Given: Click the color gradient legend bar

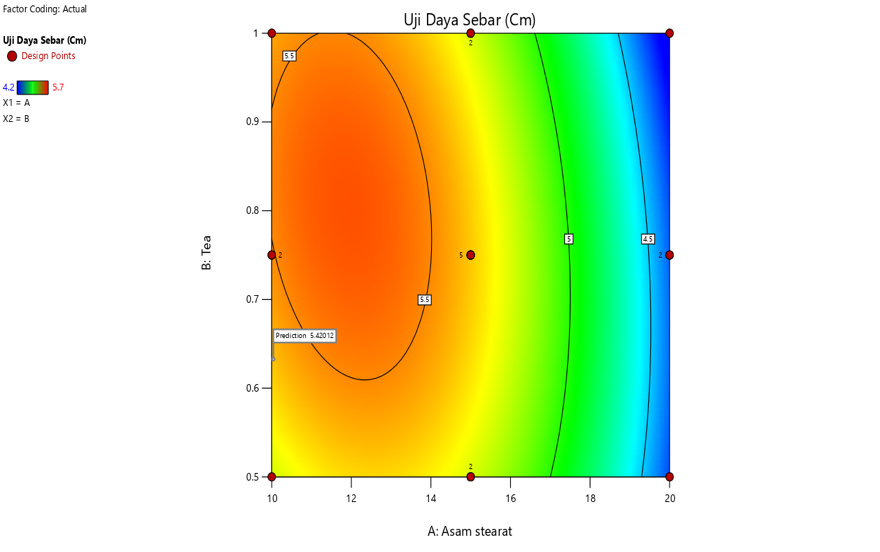Looking at the screenshot, I should point(33,87).
